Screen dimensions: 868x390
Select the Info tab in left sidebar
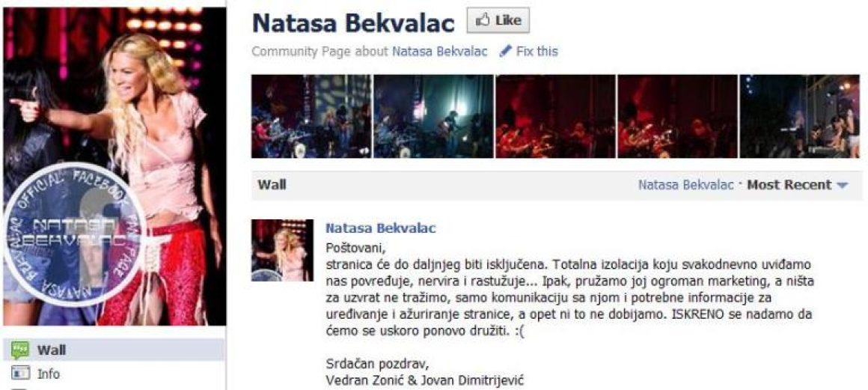(x=113, y=374)
